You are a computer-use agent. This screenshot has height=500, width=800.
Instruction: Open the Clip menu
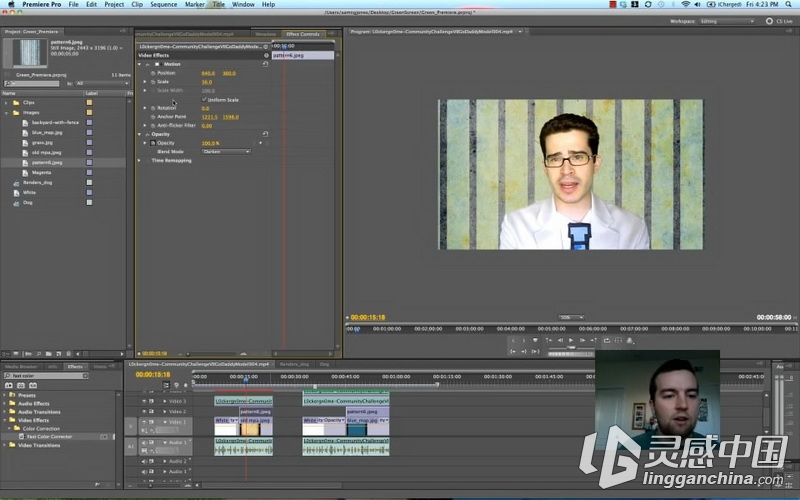[137, 4]
